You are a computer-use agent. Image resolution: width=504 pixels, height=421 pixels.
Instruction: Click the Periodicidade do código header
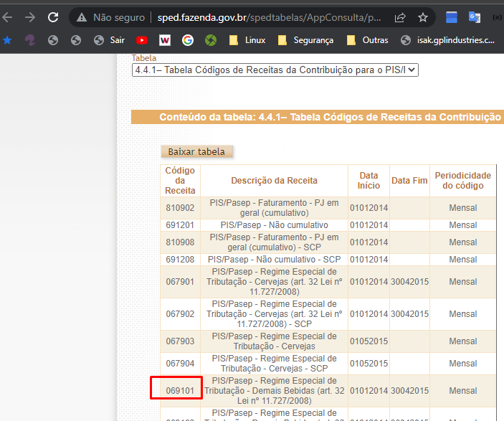coord(463,181)
